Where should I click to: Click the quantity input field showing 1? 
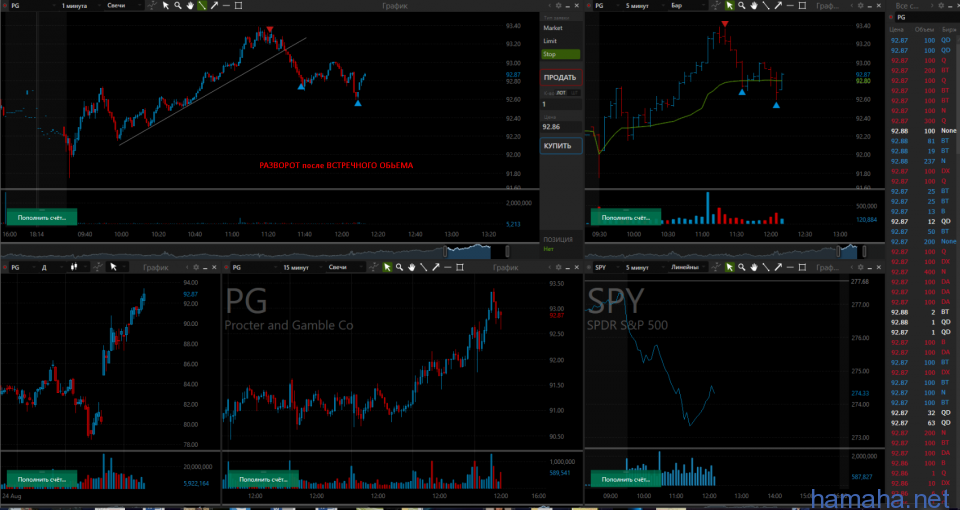[x=561, y=104]
